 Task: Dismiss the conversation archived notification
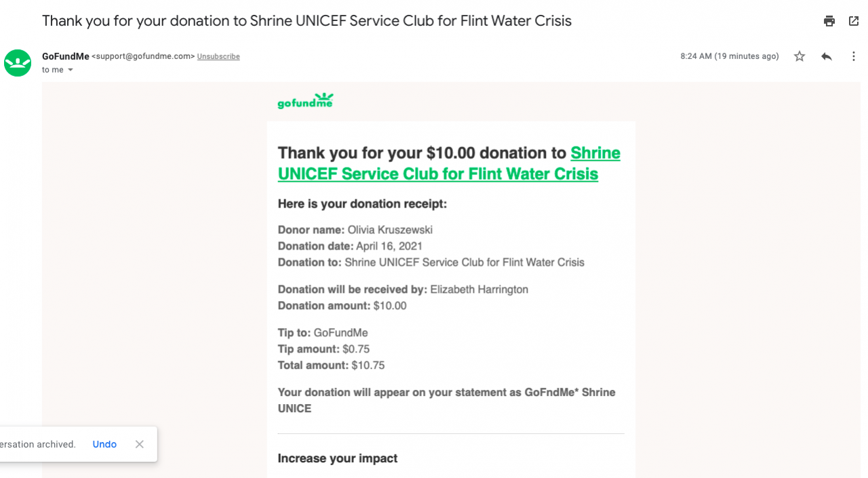[140, 444]
